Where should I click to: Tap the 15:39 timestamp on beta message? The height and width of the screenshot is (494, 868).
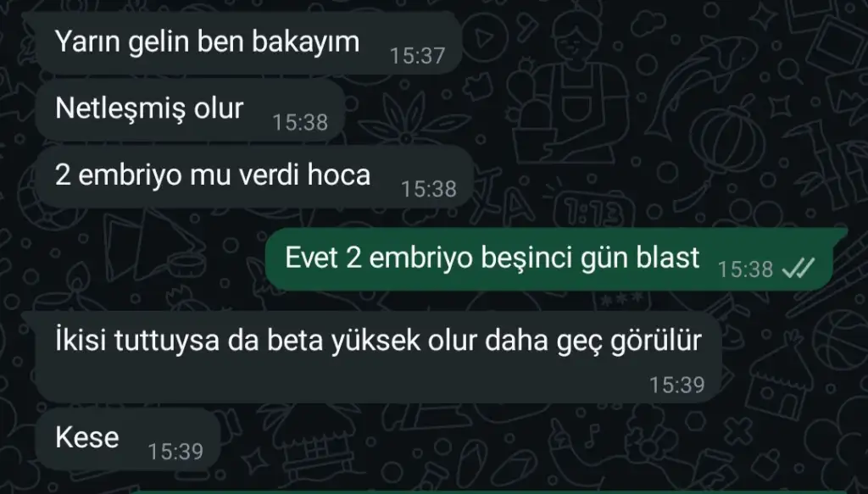[x=676, y=385]
